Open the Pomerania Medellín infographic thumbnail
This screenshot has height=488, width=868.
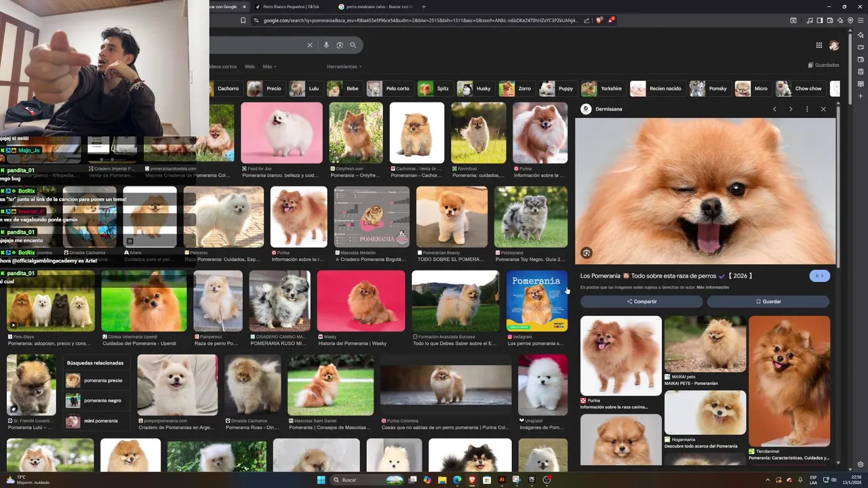click(x=372, y=217)
